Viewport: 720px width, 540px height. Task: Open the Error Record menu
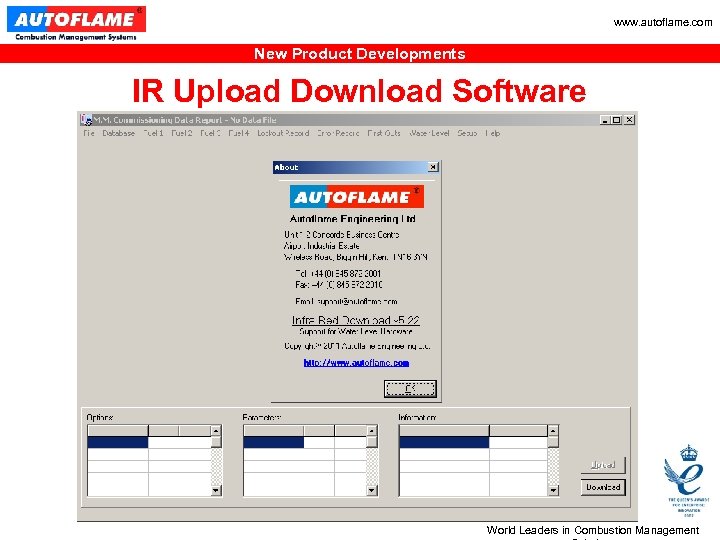point(338,133)
